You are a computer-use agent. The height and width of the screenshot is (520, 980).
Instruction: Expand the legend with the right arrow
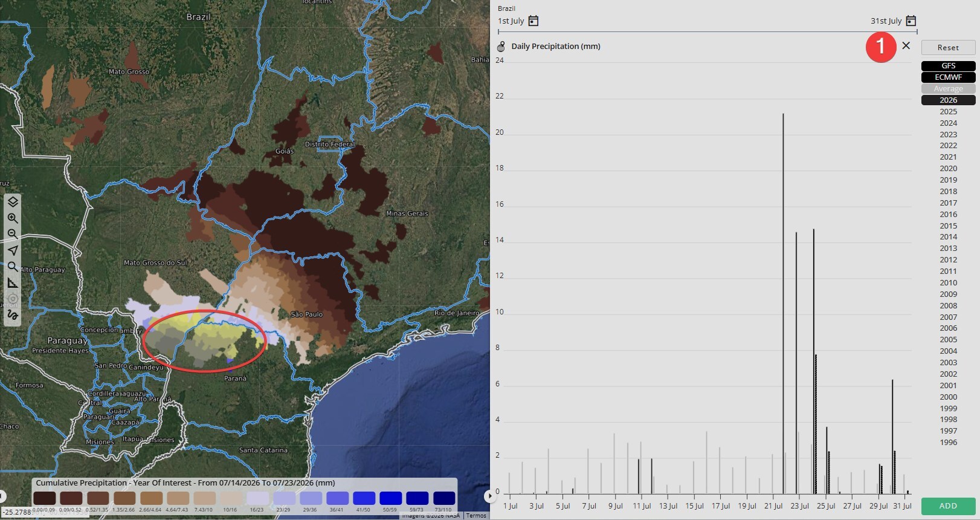click(x=489, y=496)
